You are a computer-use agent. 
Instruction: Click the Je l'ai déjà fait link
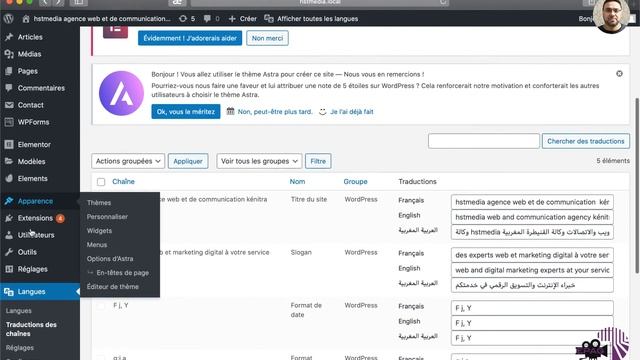tap(352, 111)
